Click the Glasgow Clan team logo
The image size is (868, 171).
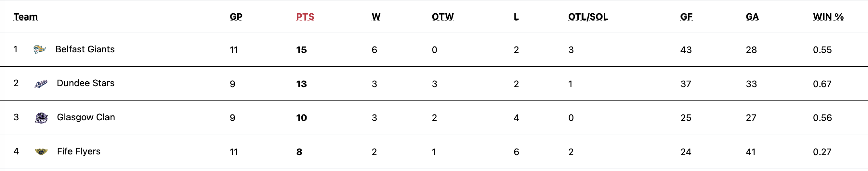(x=41, y=118)
